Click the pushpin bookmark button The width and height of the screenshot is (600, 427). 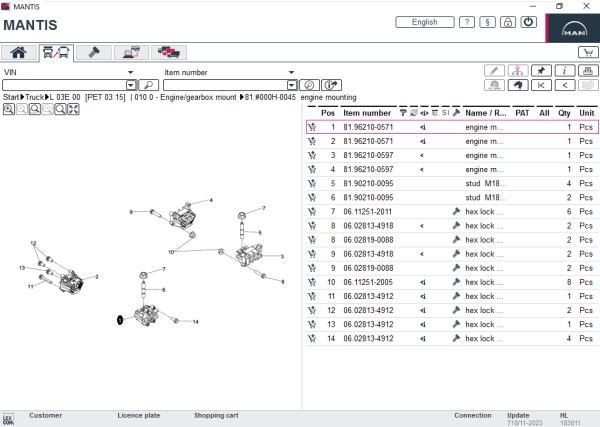[x=541, y=71]
